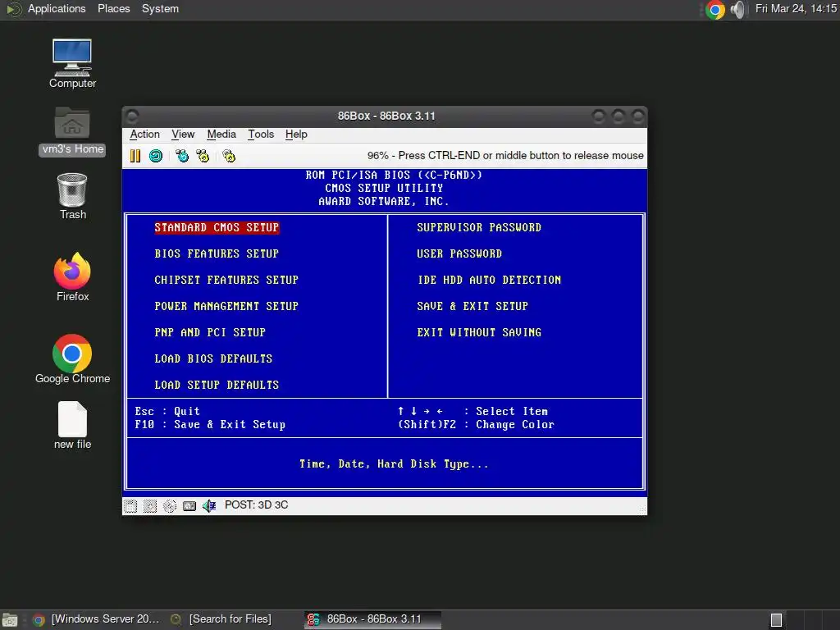Viewport: 840px width, 630px height.
Task: Open the Action menu
Action: point(144,134)
